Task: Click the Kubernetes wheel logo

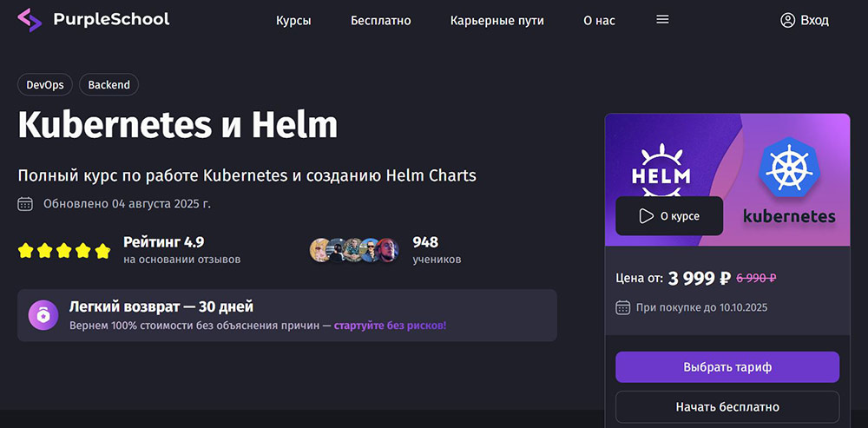Action: click(789, 167)
